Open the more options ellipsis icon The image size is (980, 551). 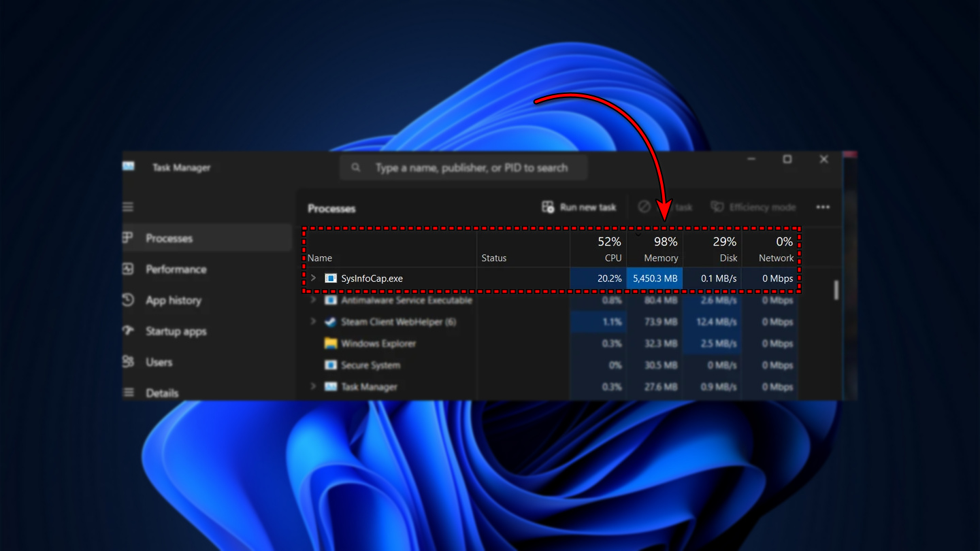[x=823, y=207]
